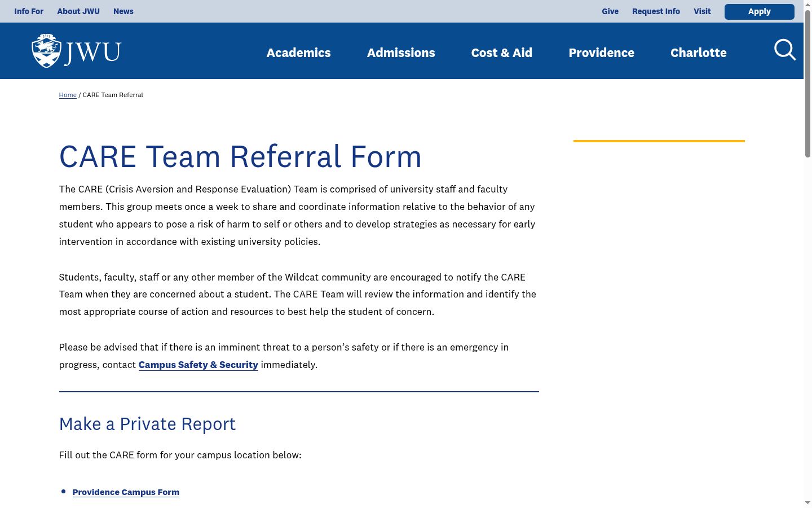Viewport: 812px width, 508px height.
Task: Open the Campus Safety & Security link
Action: pyautogui.click(x=198, y=365)
